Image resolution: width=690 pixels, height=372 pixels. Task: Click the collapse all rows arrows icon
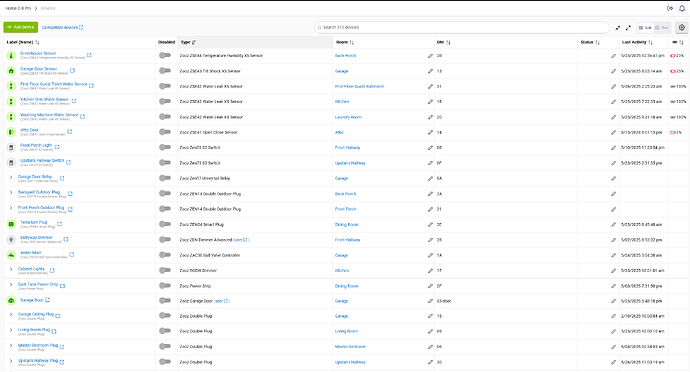coord(618,27)
